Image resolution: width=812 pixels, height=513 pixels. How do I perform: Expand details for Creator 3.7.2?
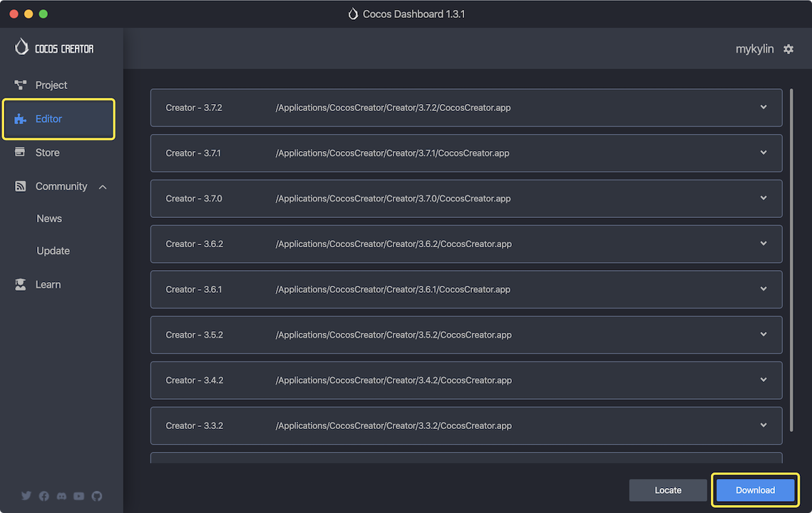(x=763, y=107)
